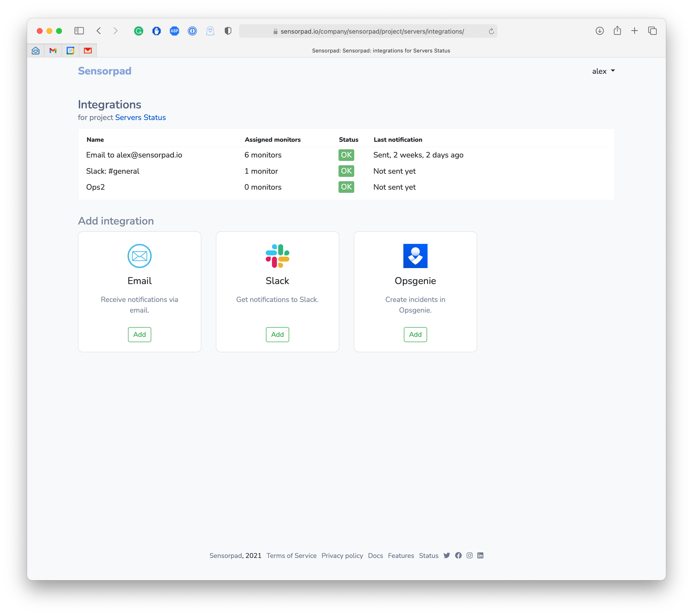
Task: Open the AdBlock Plus extension icon
Action: [x=174, y=31]
